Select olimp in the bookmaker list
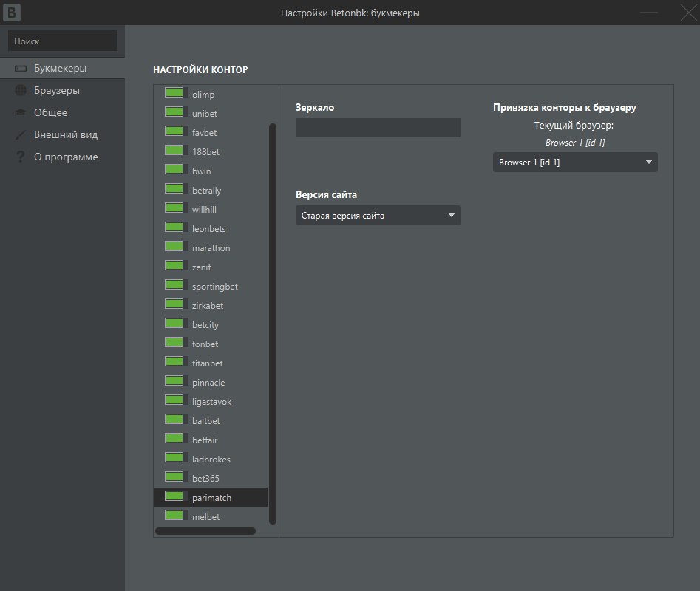Screen dimensions: 700x591 click(203, 95)
